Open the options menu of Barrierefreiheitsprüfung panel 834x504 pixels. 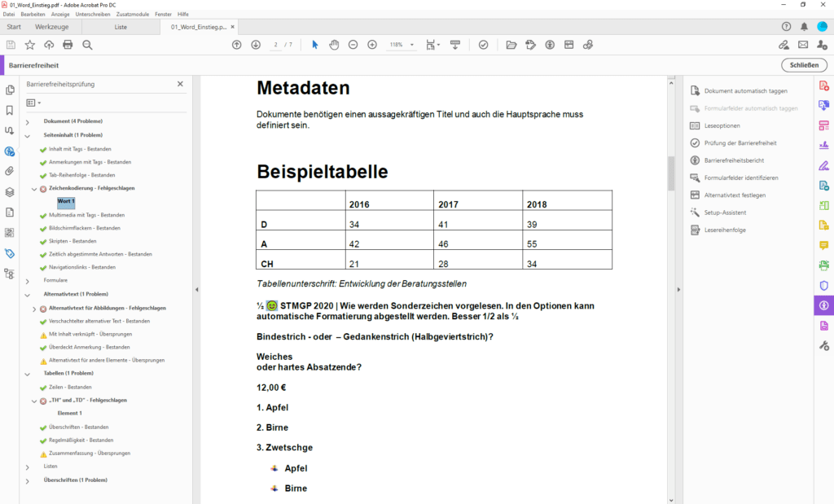(33, 103)
